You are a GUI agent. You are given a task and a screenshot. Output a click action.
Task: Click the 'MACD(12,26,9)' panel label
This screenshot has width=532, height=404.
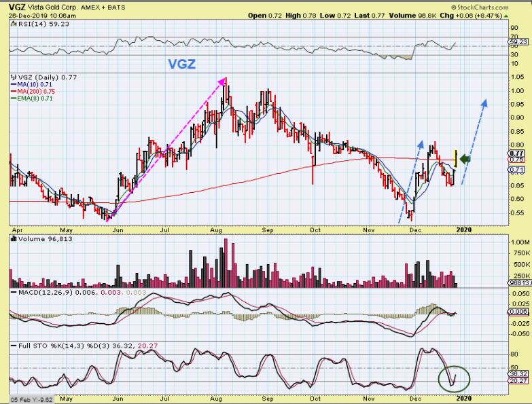pyautogui.click(x=46, y=293)
